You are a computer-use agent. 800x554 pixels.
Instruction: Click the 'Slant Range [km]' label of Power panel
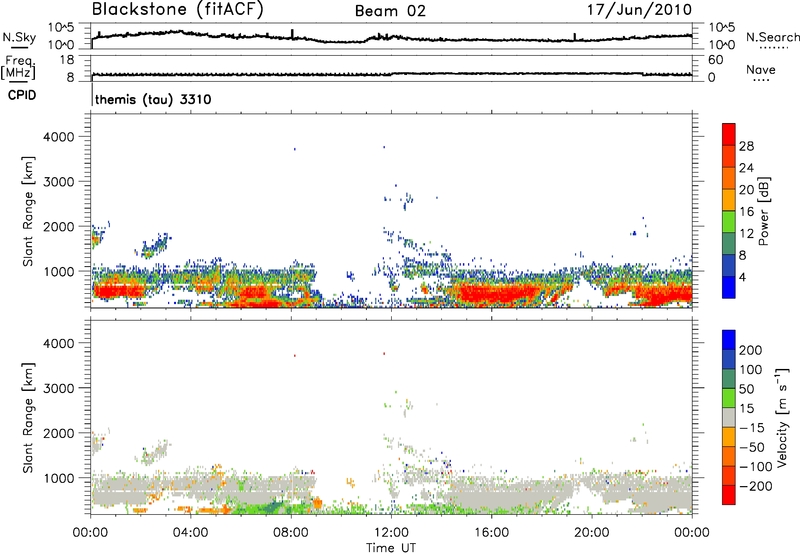(29, 211)
